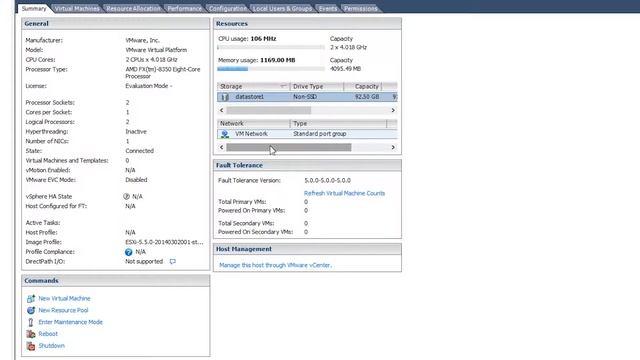The image size is (640, 360).
Task: Open Local Users & Groups tab
Action: click(282, 8)
